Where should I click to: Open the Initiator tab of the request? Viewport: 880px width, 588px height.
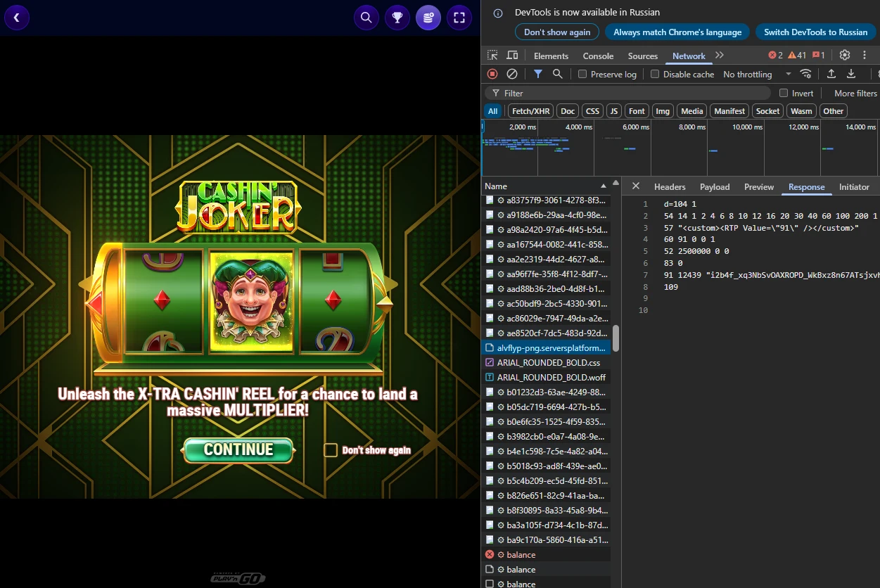click(x=854, y=187)
